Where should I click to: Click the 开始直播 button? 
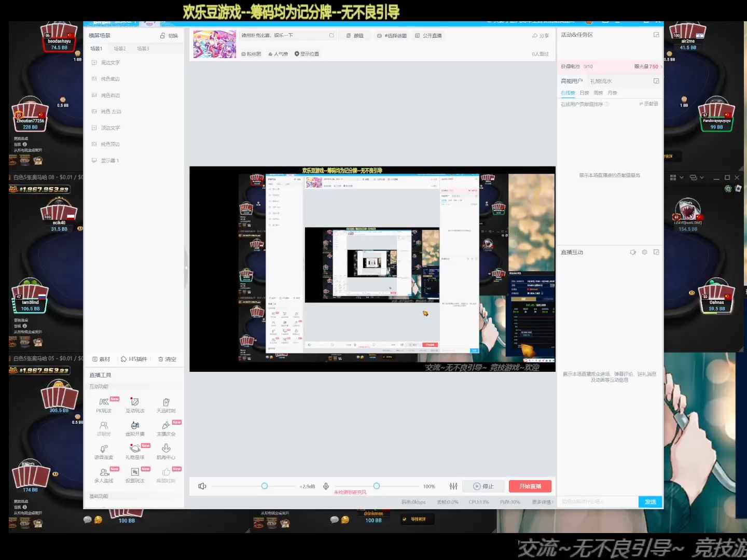[530, 486]
